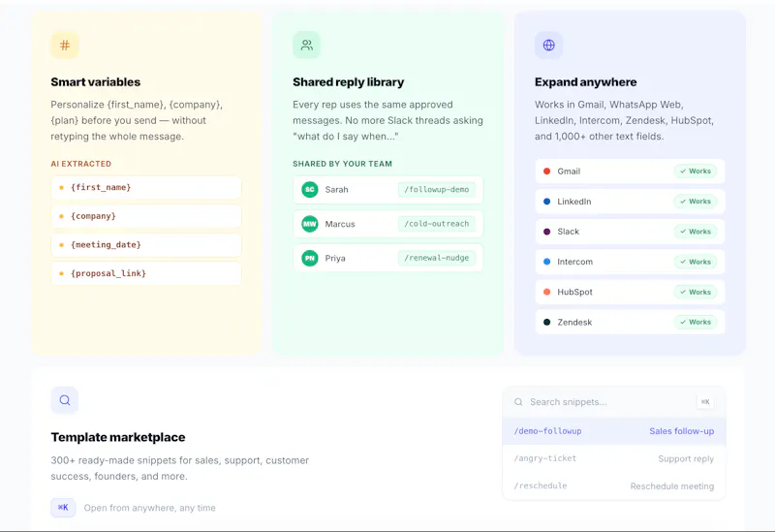
Task: Click the Works badge next to Slack
Action: 696,232
